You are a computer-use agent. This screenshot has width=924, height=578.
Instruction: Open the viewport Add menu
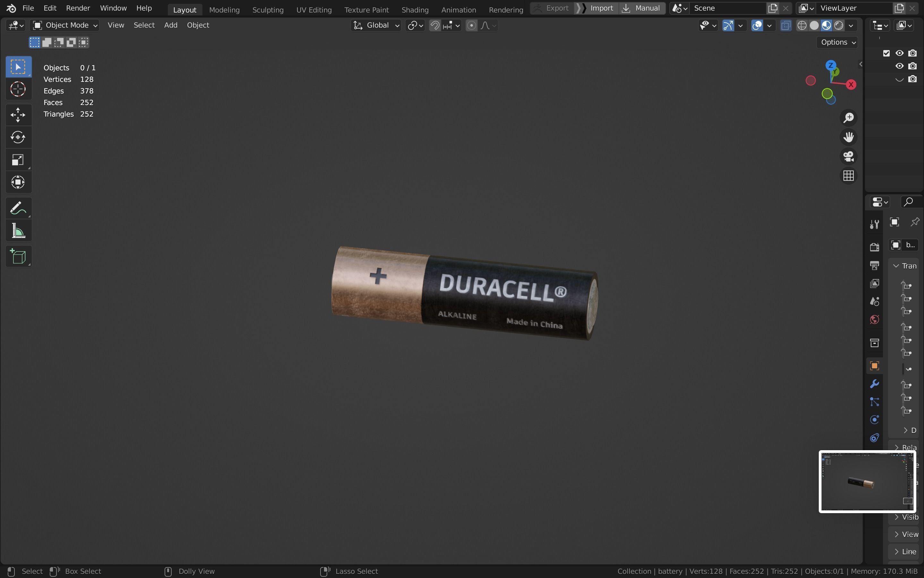(171, 25)
